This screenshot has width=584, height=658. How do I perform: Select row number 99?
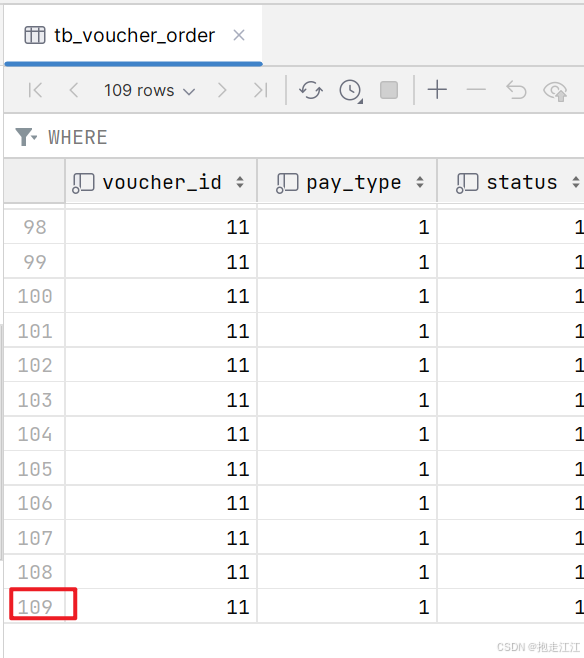point(35,262)
